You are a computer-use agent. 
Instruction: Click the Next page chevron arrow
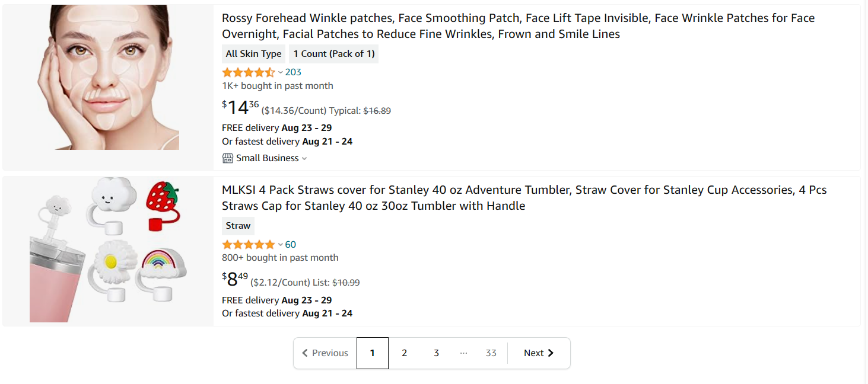[x=551, y=353]
